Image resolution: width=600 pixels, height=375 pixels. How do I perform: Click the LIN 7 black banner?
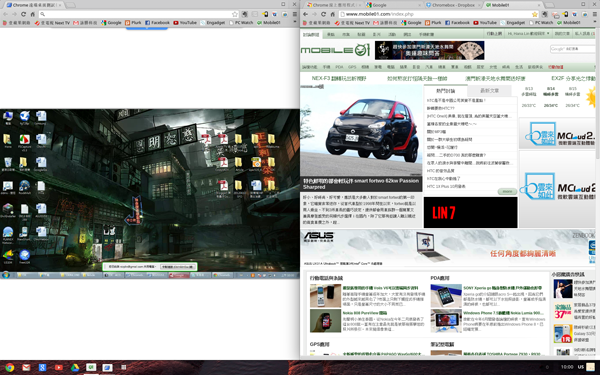point(470,212)
